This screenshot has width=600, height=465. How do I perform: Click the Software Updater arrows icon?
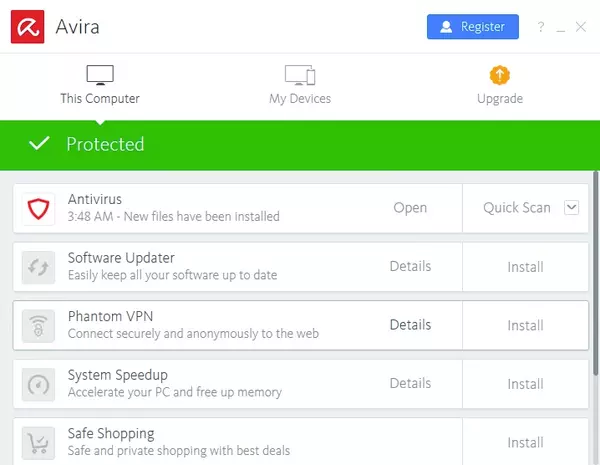tap(39, 267)
